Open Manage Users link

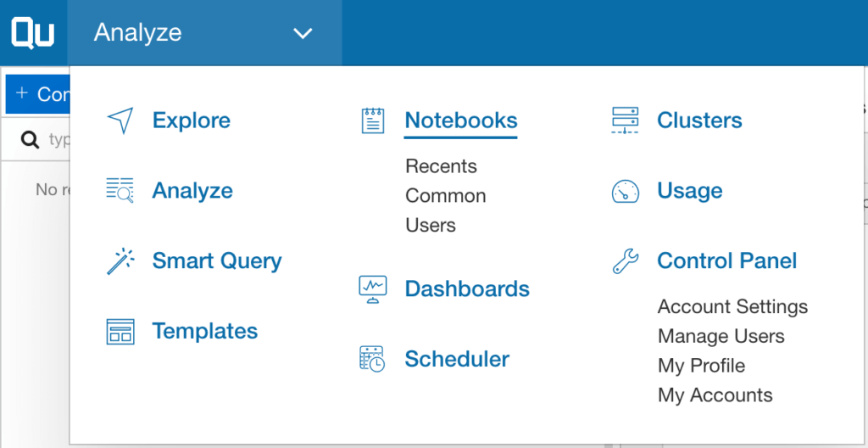721,336
